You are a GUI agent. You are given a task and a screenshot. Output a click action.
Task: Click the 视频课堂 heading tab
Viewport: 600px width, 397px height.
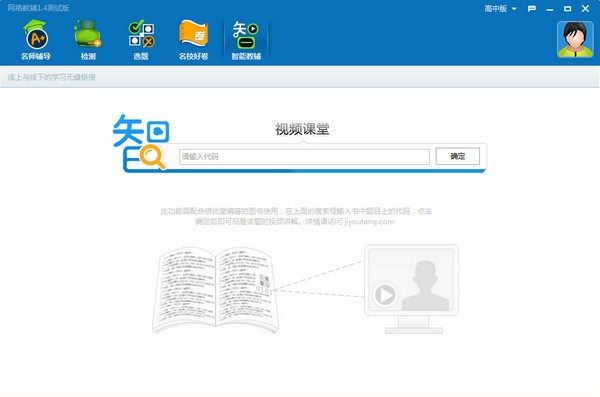click(x=302, y=129)
